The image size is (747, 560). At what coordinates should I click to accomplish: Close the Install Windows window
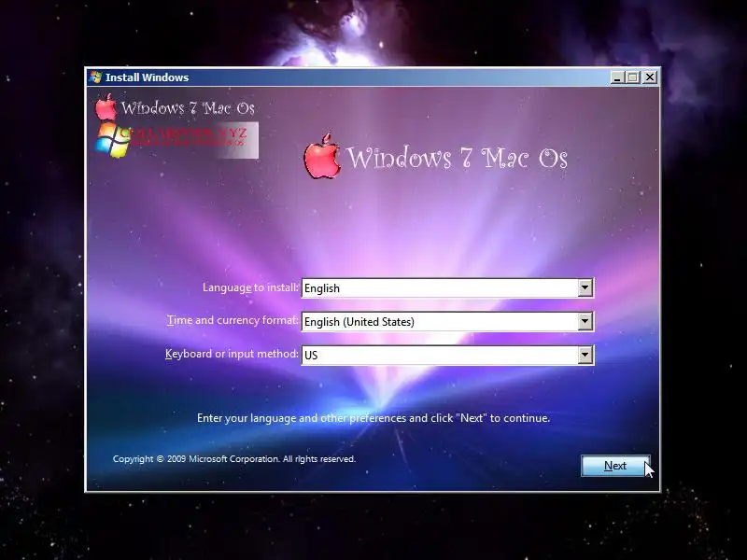pyautogui.click(x=650, y=77)
